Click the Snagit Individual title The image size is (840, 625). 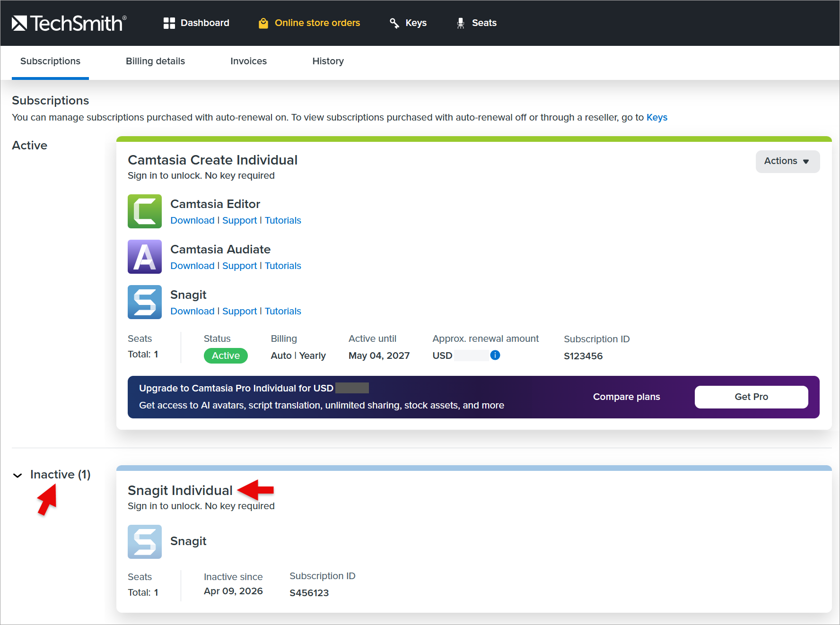[180, 491]
